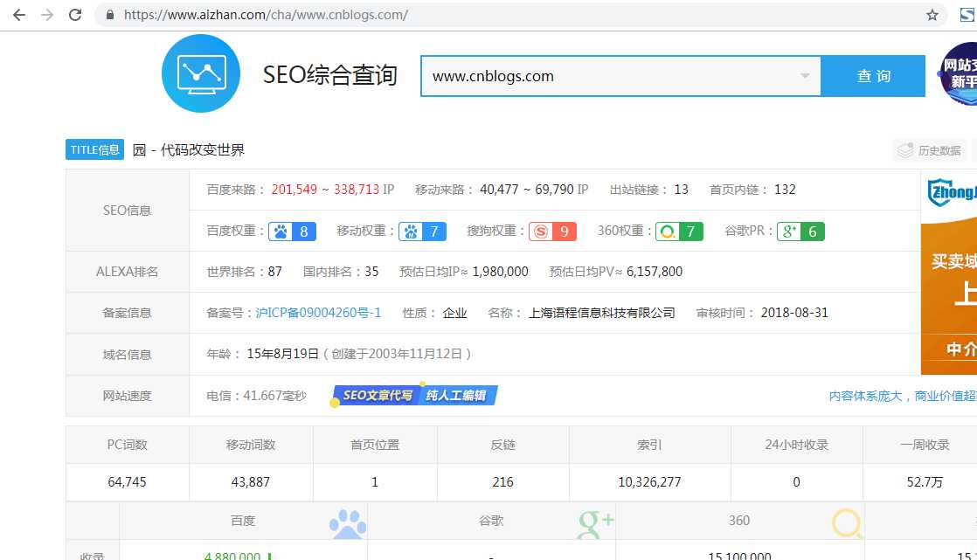This screenshot has height=560, width=977.
Task: Click 国内排名 value 35
Action: coord(371,272)
